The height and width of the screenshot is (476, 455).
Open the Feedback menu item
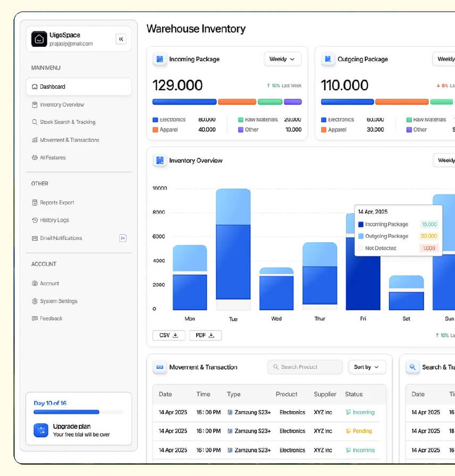tap(48, 318)
